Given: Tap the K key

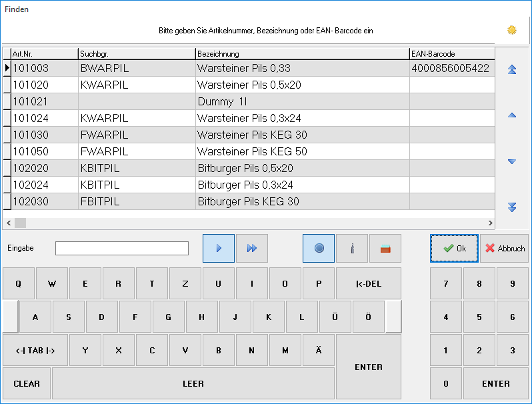Looking at the screenshot, I should [x=269, y=317].
